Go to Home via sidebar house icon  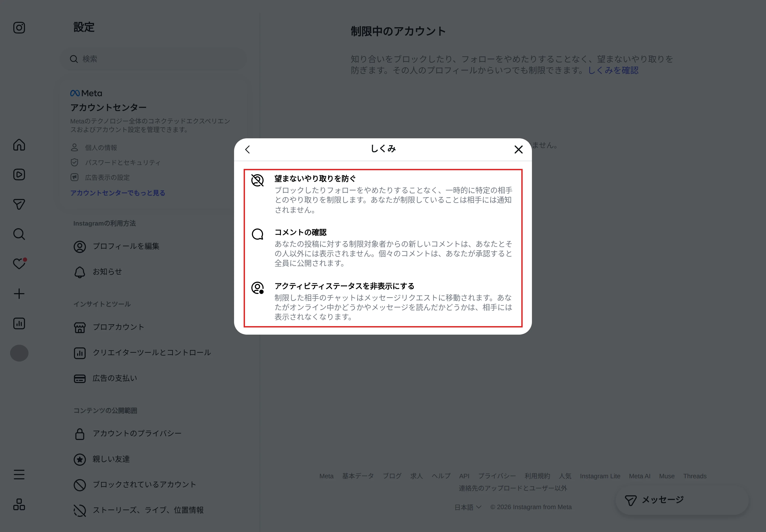[x=19, y=145]
